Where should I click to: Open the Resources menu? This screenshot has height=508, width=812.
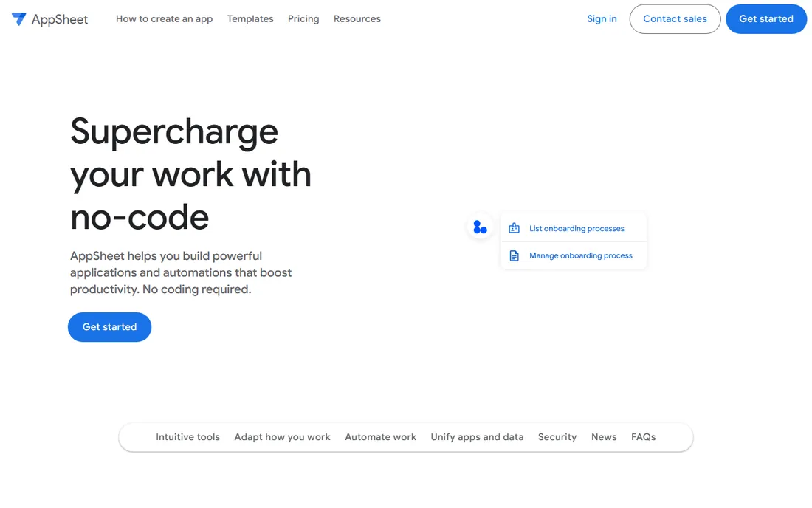[x=357, y=19]
